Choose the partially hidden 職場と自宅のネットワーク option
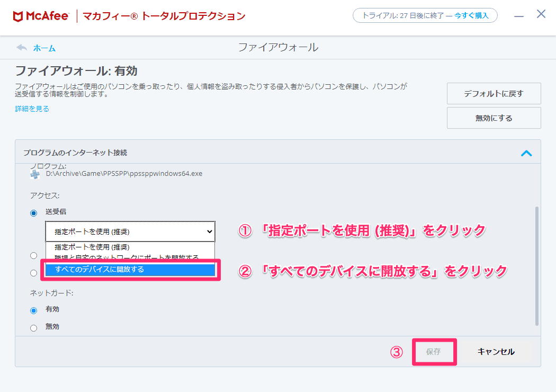 (x=130, y=257)
